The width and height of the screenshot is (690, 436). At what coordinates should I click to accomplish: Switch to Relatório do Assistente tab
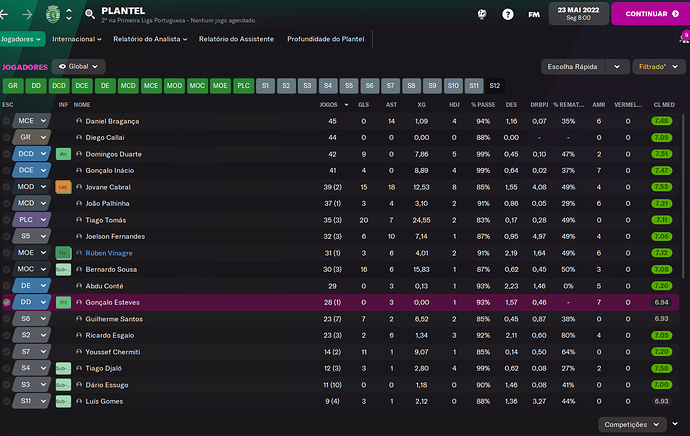[236, 39]
